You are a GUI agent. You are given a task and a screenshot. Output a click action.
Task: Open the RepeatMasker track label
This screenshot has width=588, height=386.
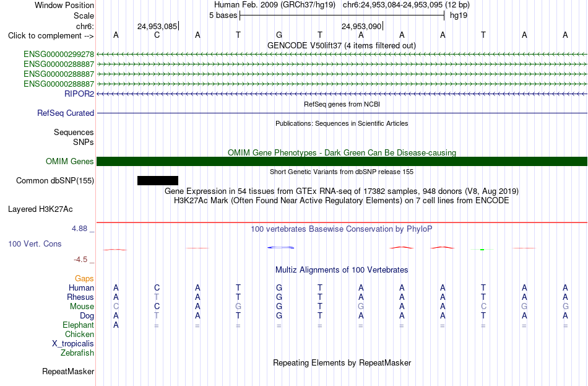68,372
